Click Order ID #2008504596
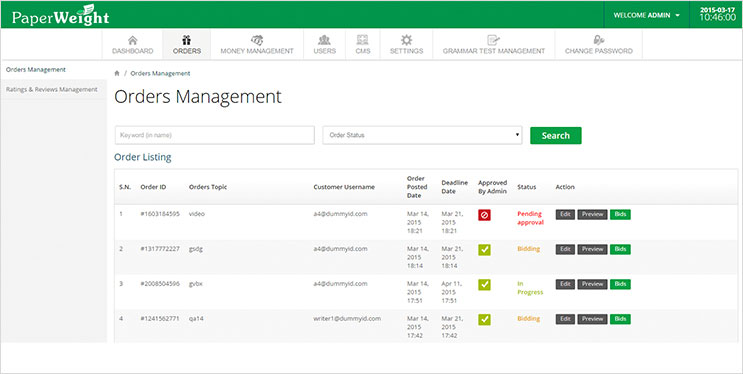This screenshot has width=743, height=374. pos(160,283)
